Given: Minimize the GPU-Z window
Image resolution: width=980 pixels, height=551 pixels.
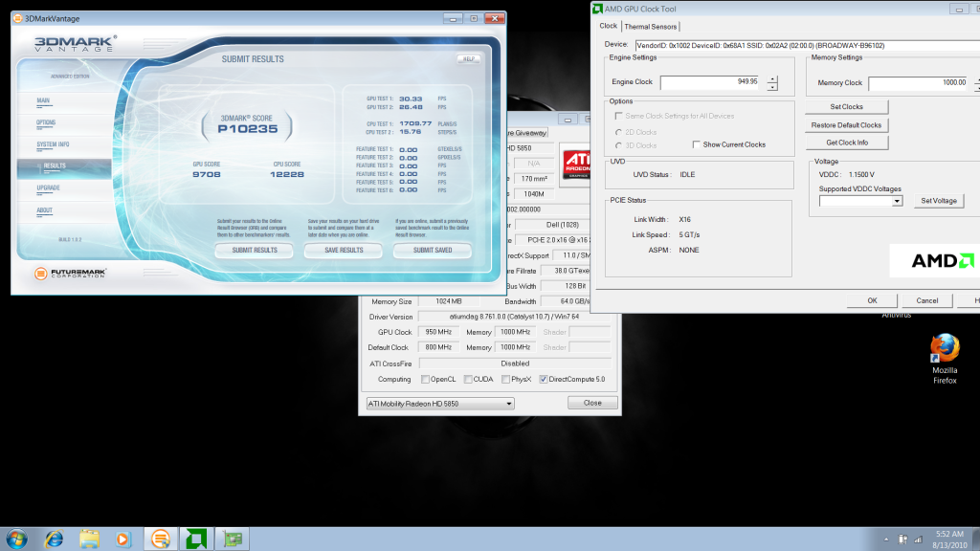Looking at the screenshot, I should click(568, 120).
